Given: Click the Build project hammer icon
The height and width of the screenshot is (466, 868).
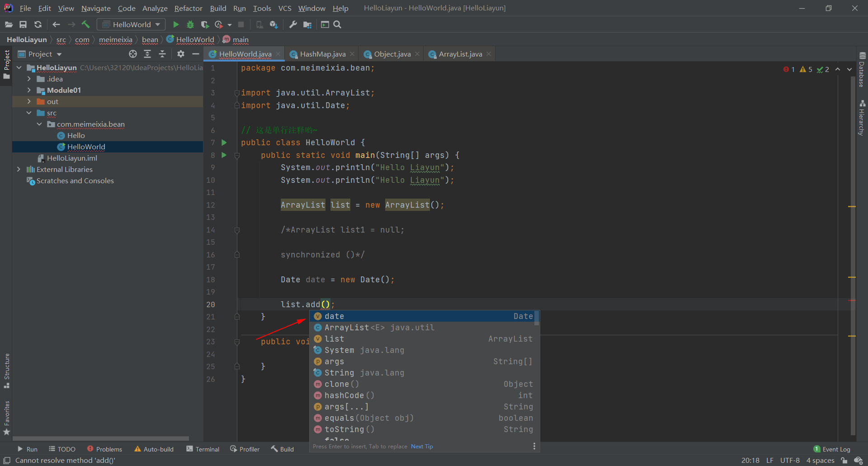Looking at the screenshot, I should coord(85,24).
